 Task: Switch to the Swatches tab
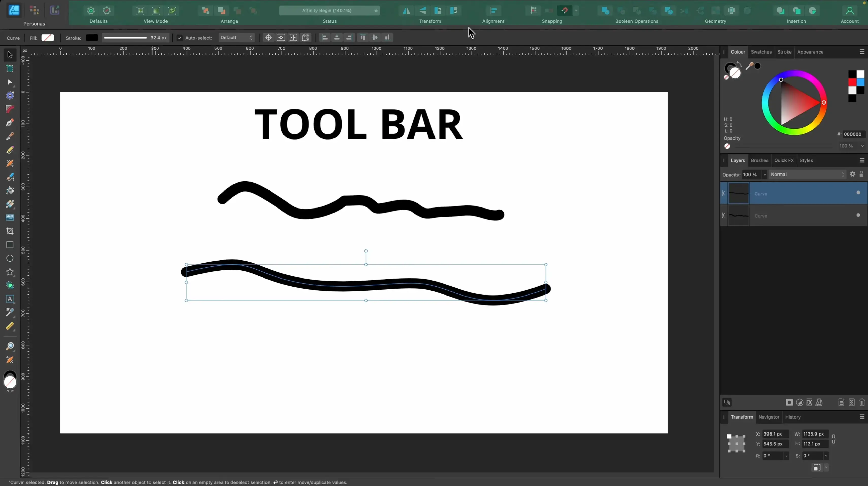tap(761, 52)
